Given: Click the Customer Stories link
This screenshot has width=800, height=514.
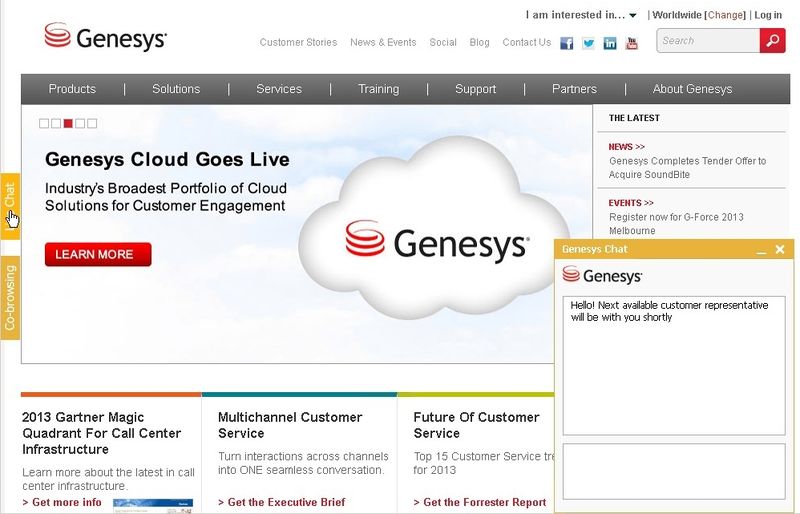Looking at the screenshot, I should (x=298, y=42).
